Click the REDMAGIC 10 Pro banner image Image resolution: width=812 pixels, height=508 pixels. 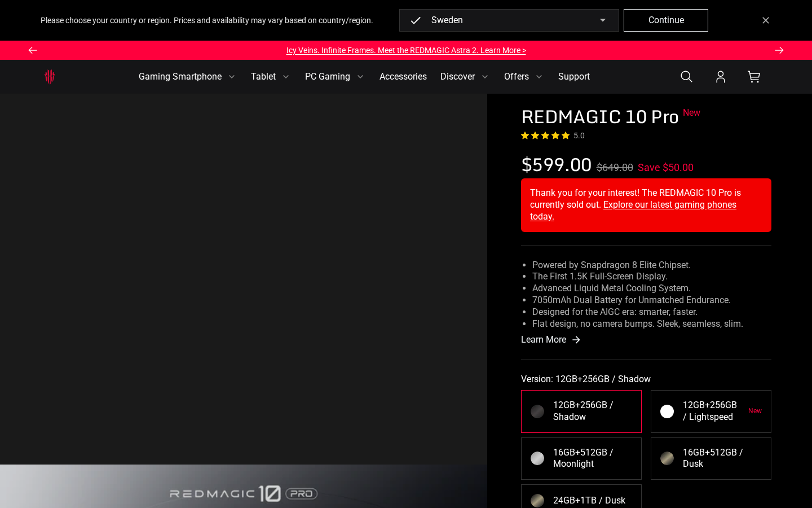click(x=244, y=486)
